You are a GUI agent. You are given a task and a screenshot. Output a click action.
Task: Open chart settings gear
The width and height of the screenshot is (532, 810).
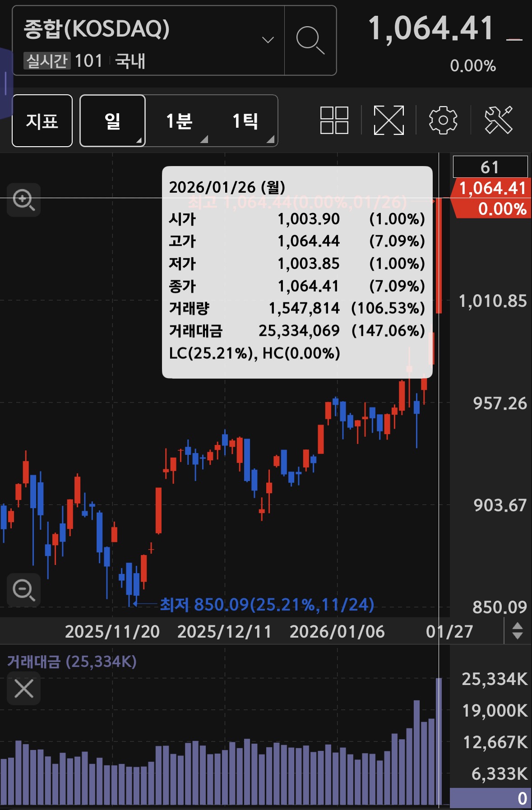(443, 120)
